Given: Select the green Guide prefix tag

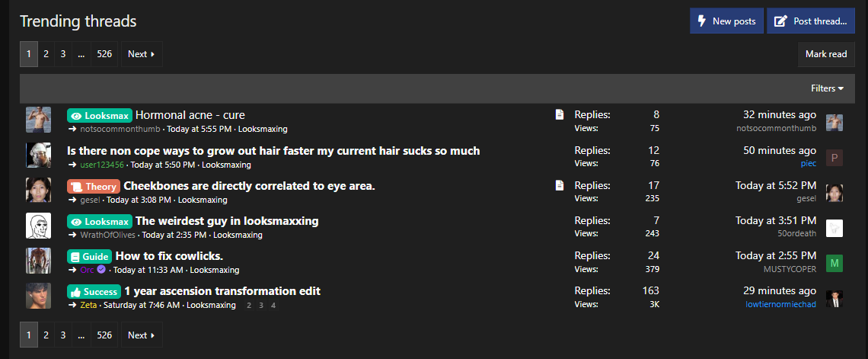Looking at the screenshot, I should tap(89, 256).
